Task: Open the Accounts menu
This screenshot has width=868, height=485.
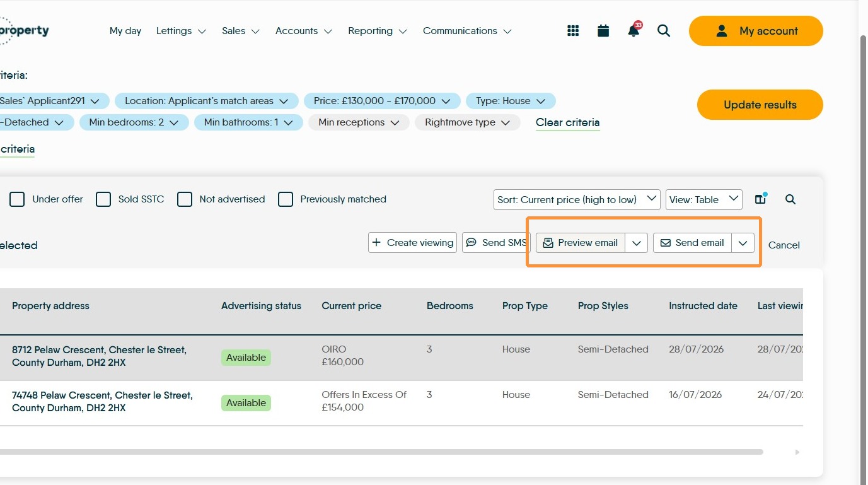Action: click(304, 31)
